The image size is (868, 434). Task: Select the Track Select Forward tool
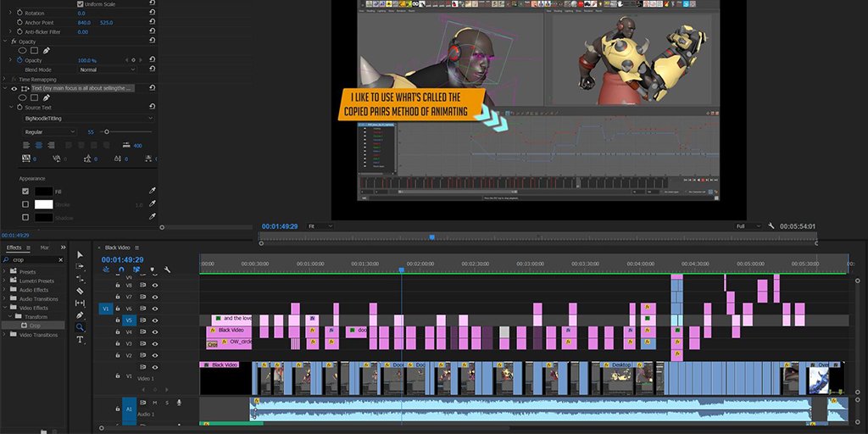[80, 266]
